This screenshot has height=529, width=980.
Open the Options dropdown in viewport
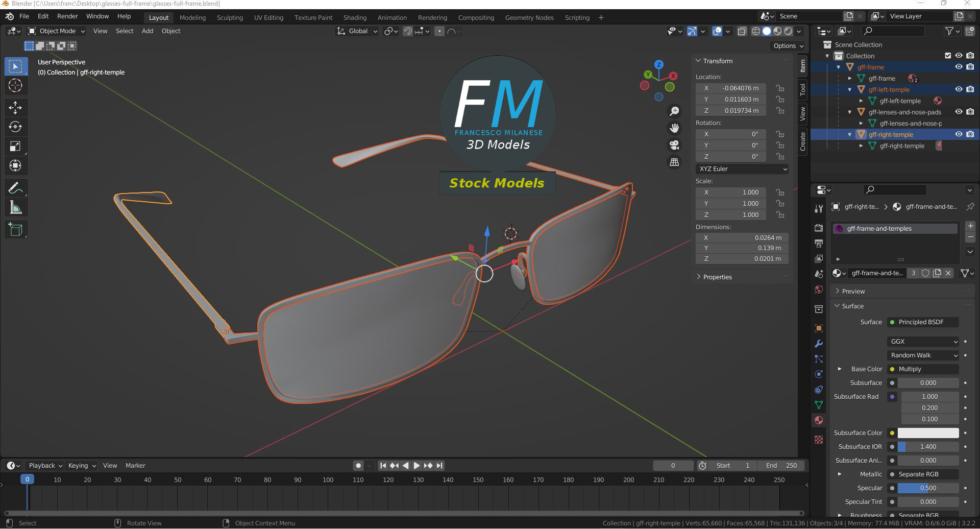tap(788, 46)
